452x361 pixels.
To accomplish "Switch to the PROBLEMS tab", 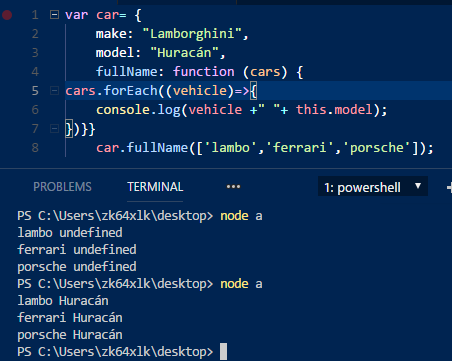I will [x=62, y=187].
